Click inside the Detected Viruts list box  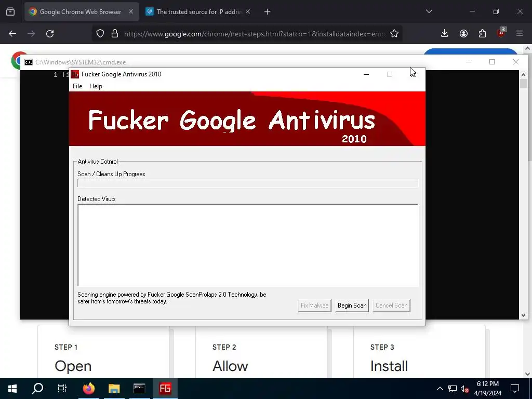click(x=248, y=245)
